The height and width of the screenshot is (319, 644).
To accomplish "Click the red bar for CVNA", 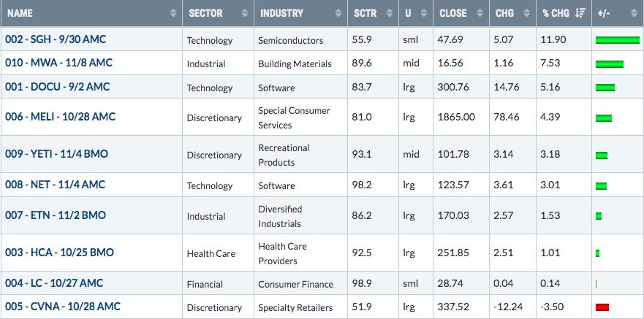I will (602, 307).
